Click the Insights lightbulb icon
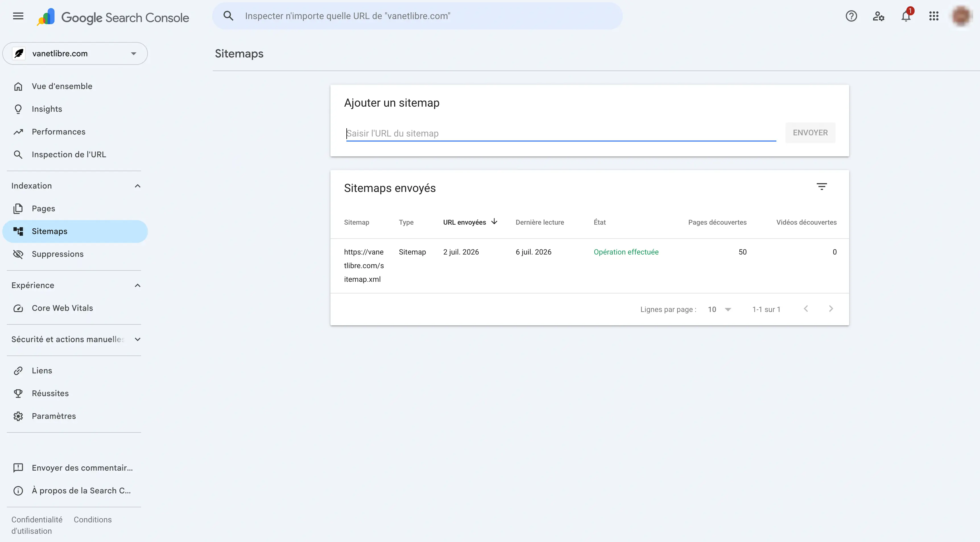Viewport: 980px width, 542px height. point(18,109)
